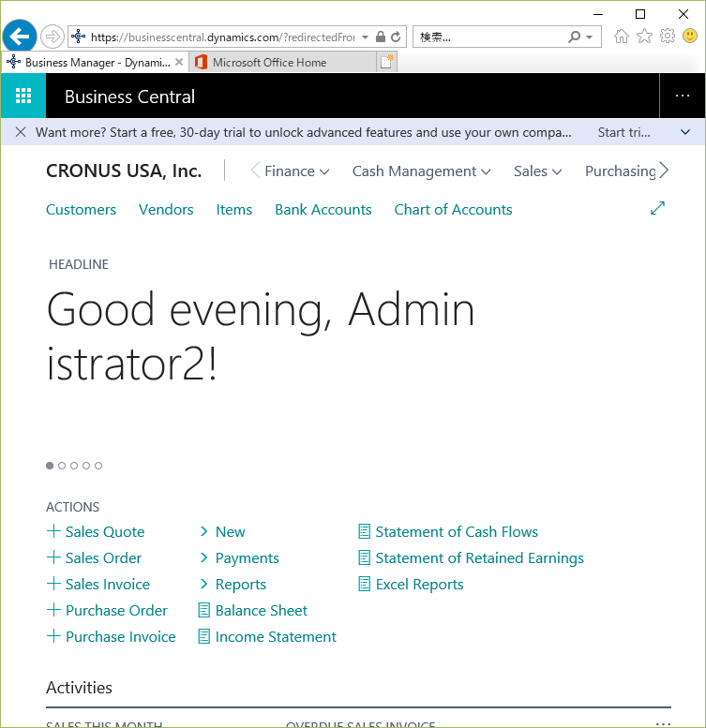Open Activities tile options ellipsis

pyautogui.click(x=663, y=722)
